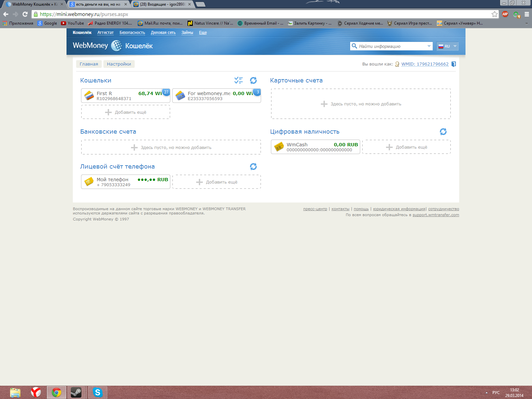Click the green extension icon next to ABP

click(516, 14)
